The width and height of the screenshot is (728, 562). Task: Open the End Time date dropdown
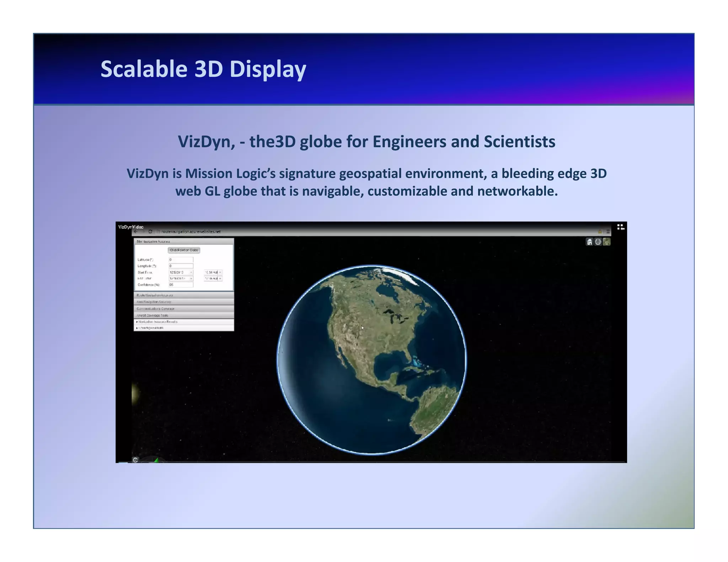[191, 279]
